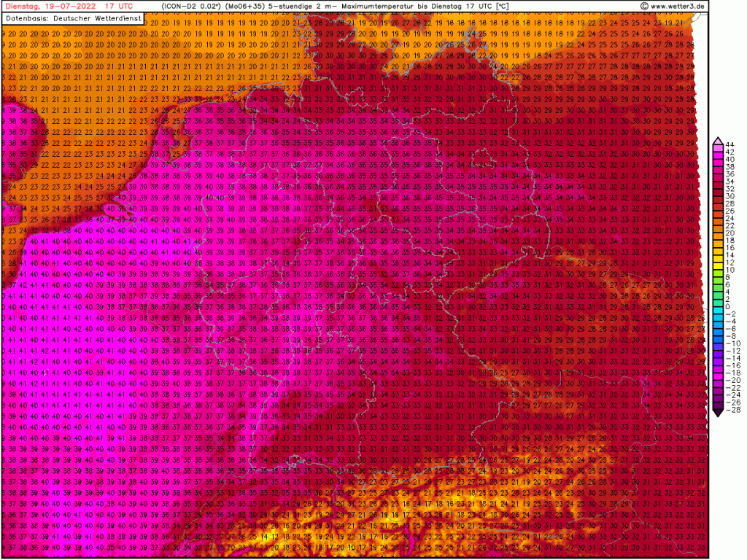Select the light pink swatch below legend 44
This screenshot has width=747, height=560.
click(x=716, y=148)
